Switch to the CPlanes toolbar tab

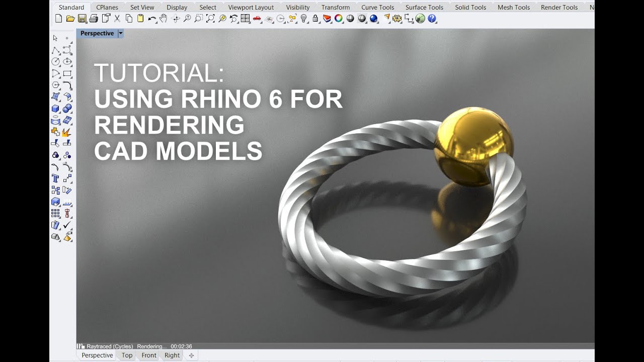point(107,8)
